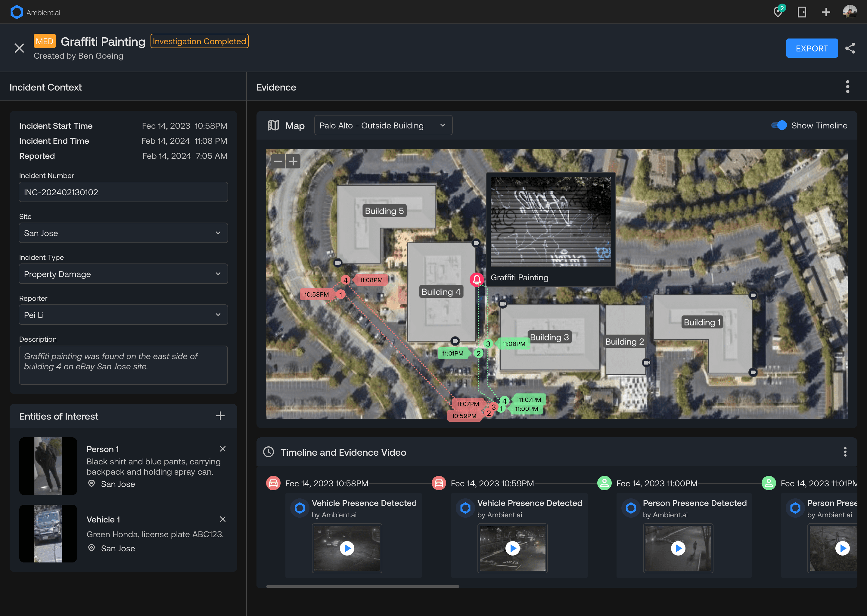The height and width of the screenshot is (616, 867).
Task: Toggle the Show Timeline switch
Action: pos(779,125)
